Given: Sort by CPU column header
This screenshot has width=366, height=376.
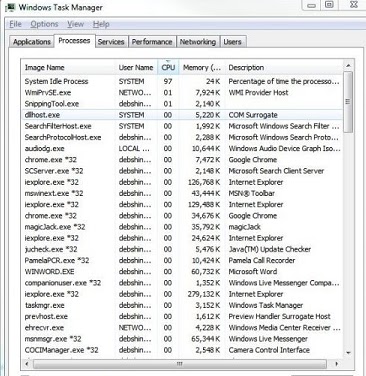Looking at the screenshot, I should point(168,67).
